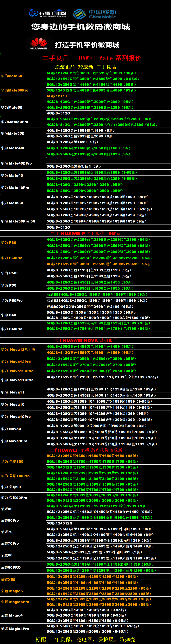Viewport: 171px width, 644px height.
Task: Select the 华为 P40Pro model cell
Action: pyautogui.click(x=23, y=329)
